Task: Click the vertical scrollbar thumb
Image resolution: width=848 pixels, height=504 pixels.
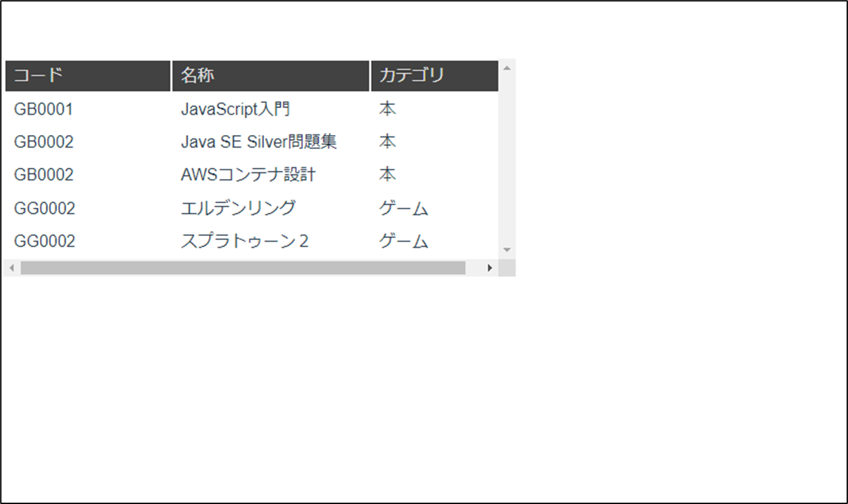Action: tap(506, 157)
